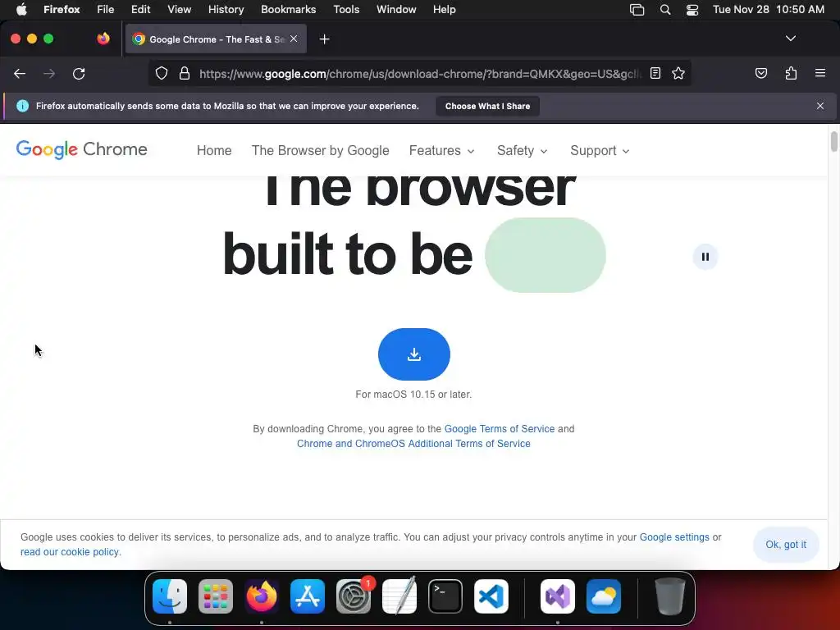840x630 pixels.
Task: Click the date and time clock
Action: [x=768, y=9]
